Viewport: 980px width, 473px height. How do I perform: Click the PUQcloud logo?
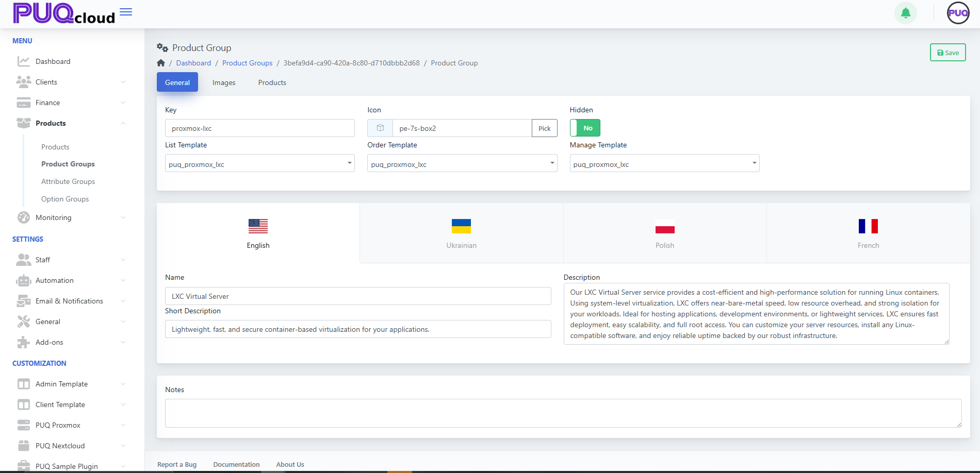(64, 13)
